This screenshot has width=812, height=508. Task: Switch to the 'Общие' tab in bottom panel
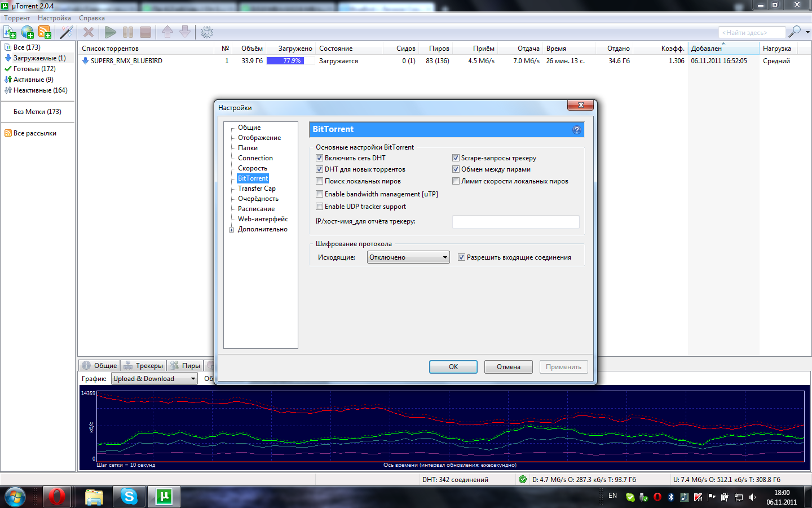(99, 366)
